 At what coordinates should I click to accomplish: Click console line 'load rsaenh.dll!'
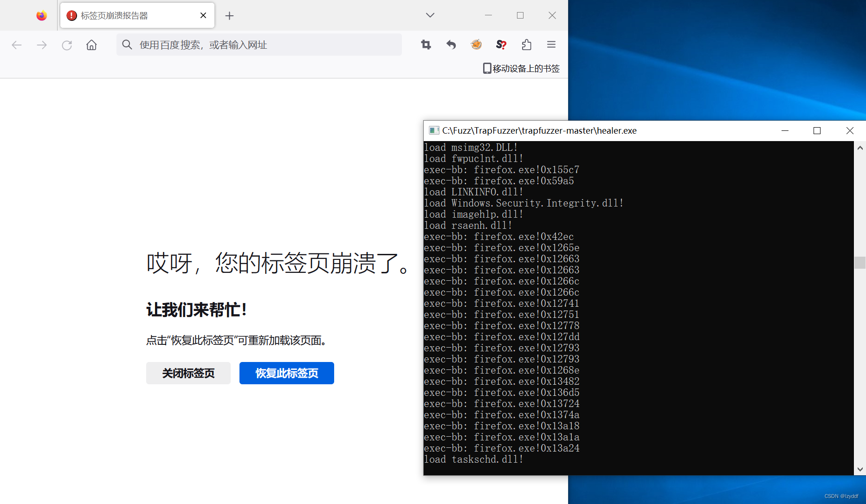(468, 226)
